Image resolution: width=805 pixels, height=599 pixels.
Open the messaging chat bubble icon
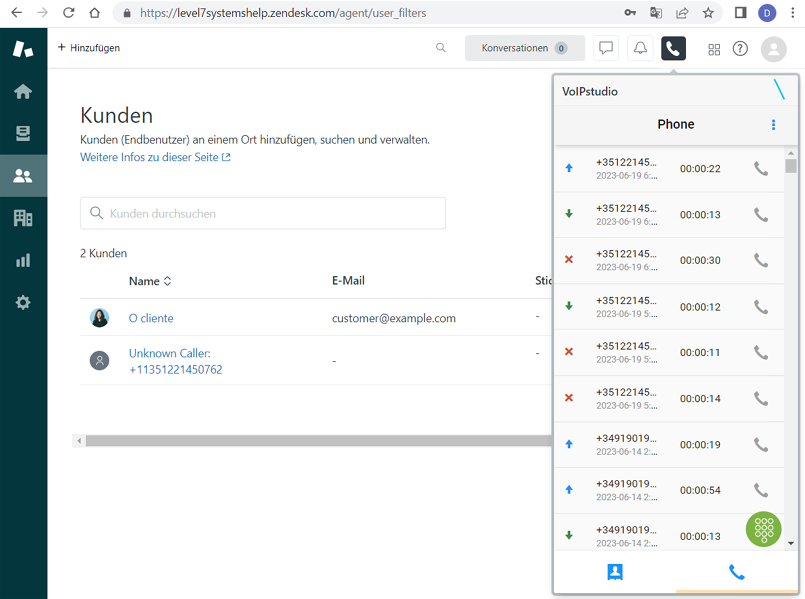[606, 48]
